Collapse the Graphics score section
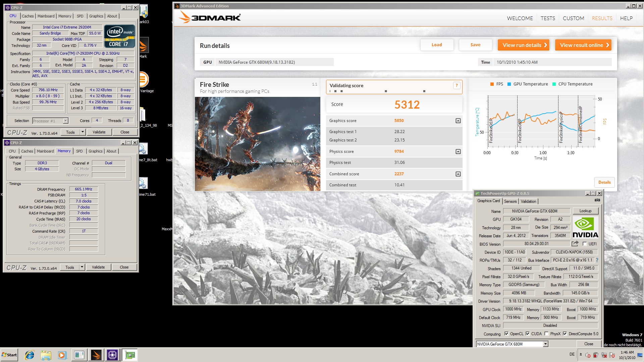 (x=458, y=121)
